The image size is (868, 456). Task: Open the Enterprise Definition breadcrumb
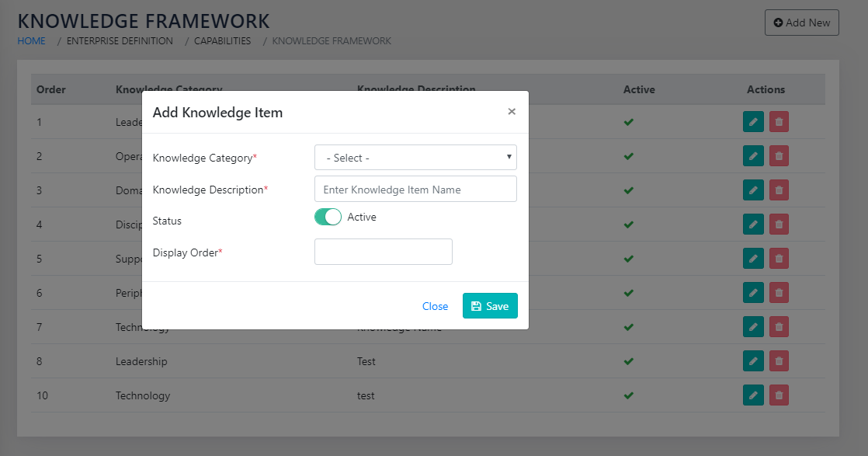(120, 41)
